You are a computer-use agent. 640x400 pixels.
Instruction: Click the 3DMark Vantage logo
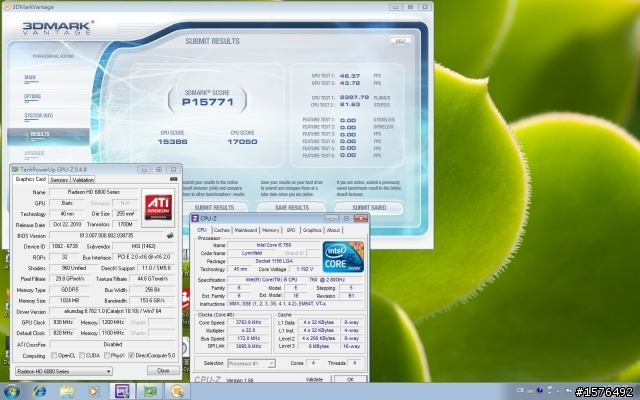tap(57, 28)
